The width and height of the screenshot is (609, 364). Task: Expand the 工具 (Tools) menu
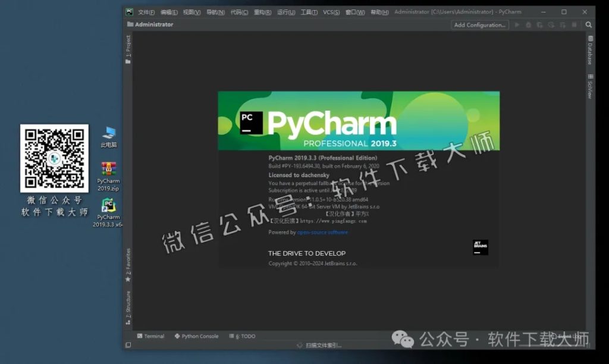[x=309, y=11]
